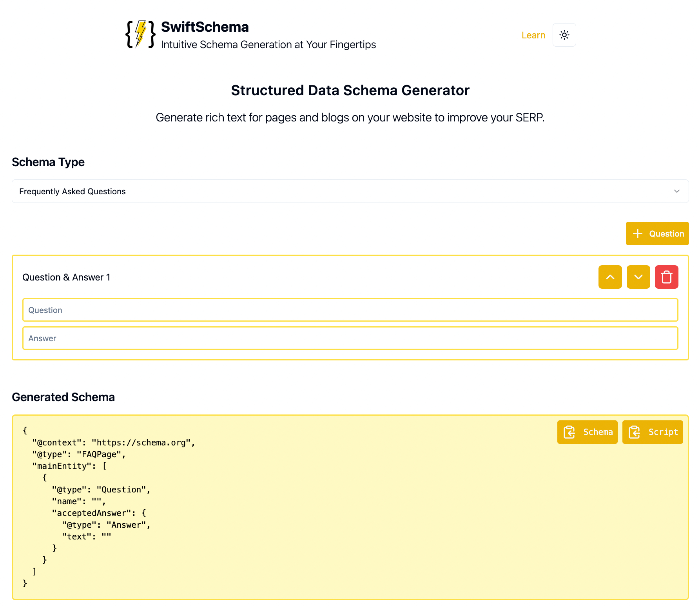
Task: Click the SwiftSchema lightning bolt logo
Action: click(x=140, y=34)
